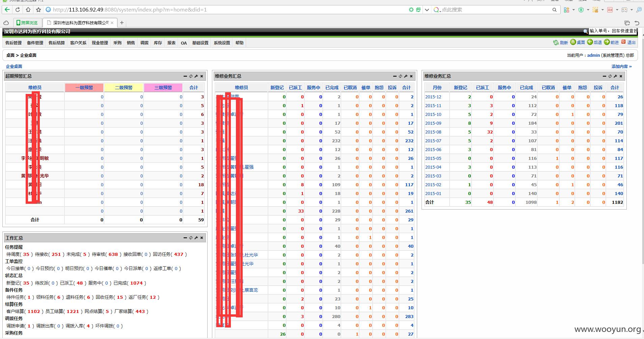This screenshot has width=644, height=339.
Task: Click the 二级预警 yellow column header
Action: (124, 88)
